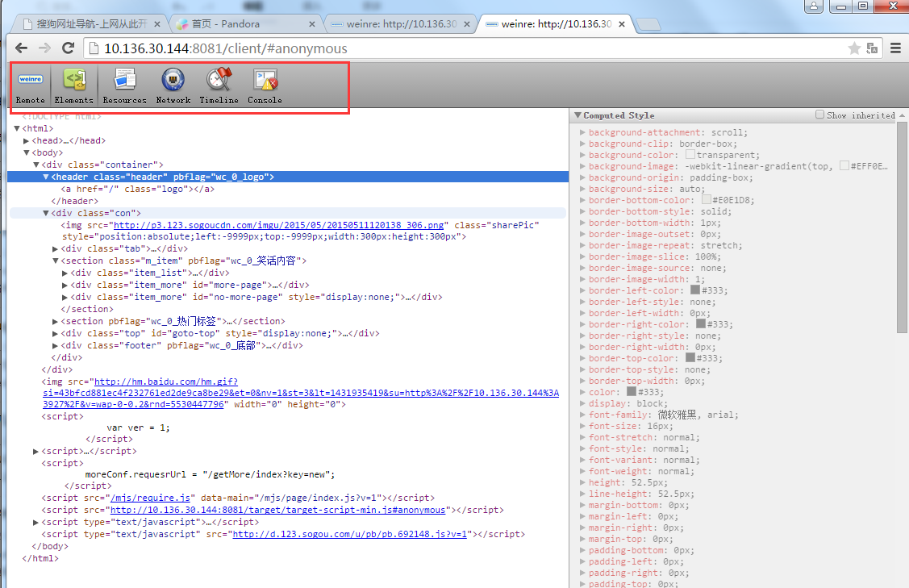Close the active weinre tab
This screenshot has width=909, height=588.
621,24
